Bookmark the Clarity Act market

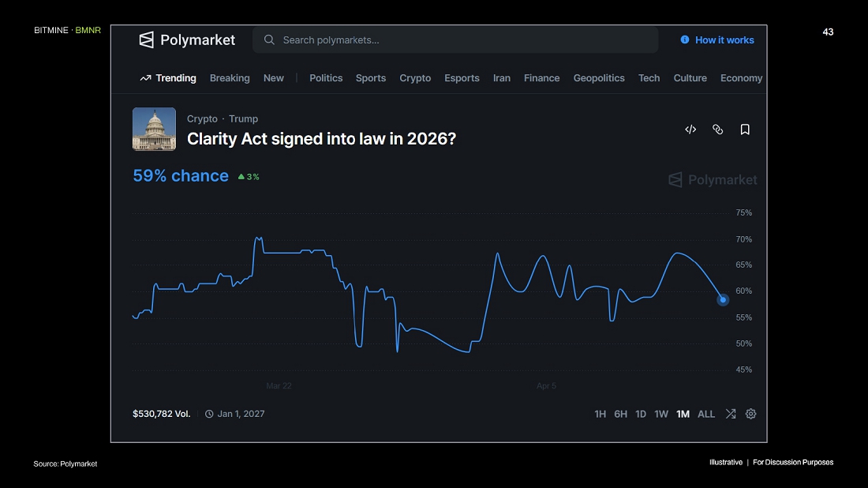[745, 130]
